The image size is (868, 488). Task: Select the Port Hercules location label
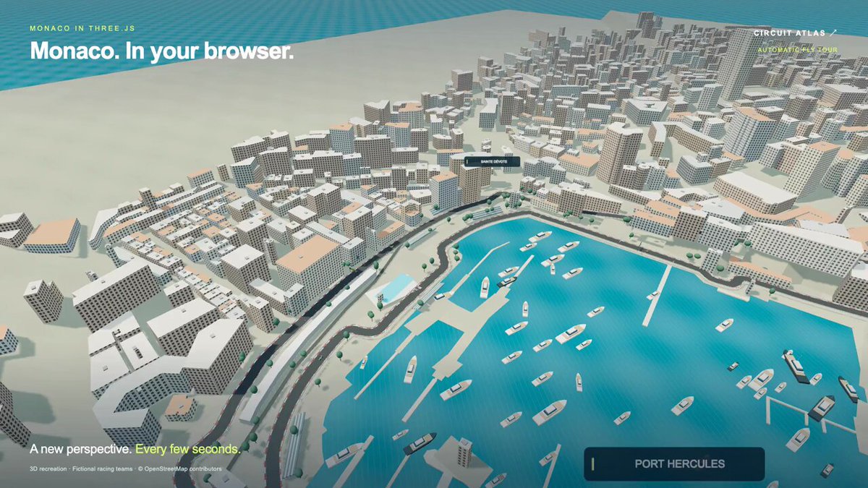(674, 464)
